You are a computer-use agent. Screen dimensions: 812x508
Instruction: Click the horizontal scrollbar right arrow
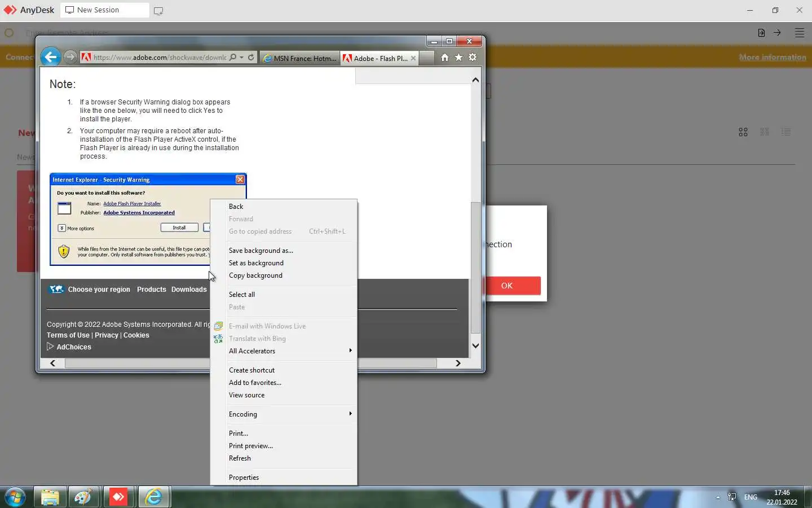pyautogui.click(x=458, y=364)
